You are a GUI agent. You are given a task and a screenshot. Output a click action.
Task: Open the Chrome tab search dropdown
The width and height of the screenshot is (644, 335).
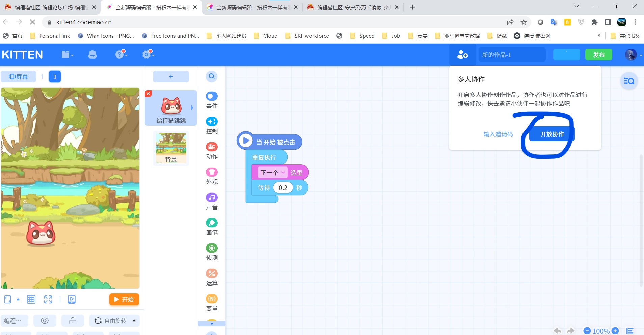576,7
